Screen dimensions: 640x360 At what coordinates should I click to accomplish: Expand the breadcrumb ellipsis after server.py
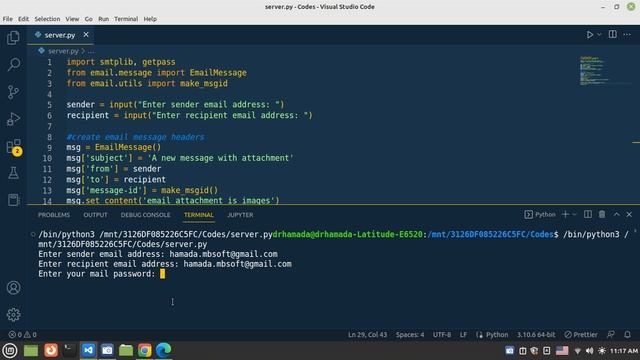tap(91, 51)
